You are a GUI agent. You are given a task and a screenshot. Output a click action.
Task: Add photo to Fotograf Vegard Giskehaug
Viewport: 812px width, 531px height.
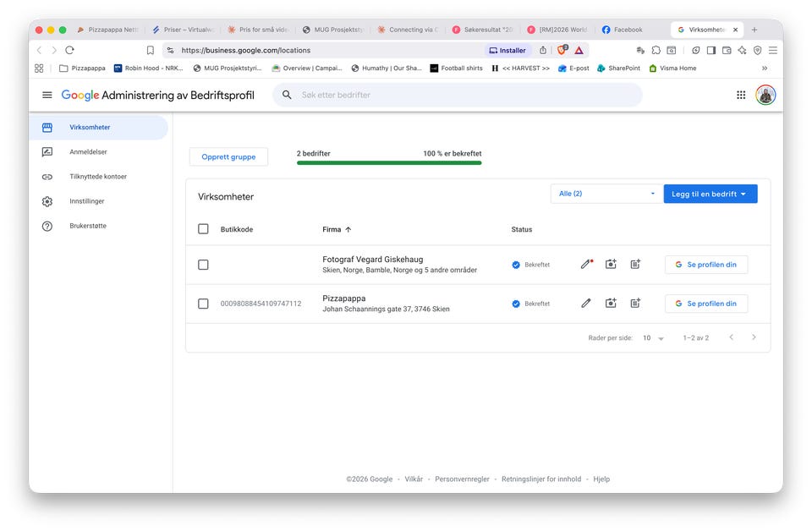[x=611, y=264]
